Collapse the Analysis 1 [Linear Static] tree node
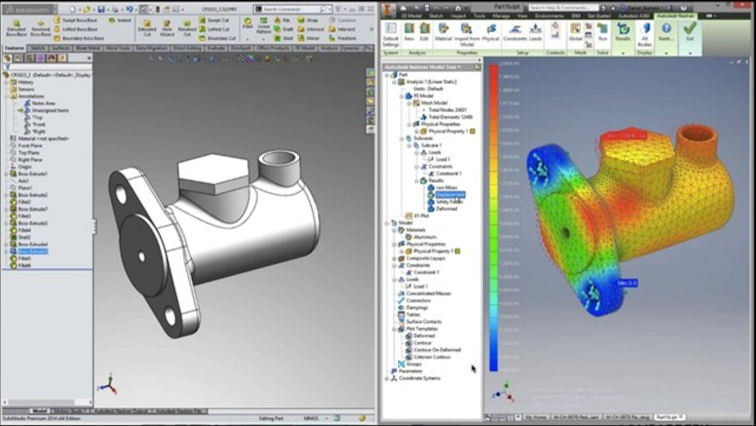This screenshot has height=426, width=756. [x=391, y=80]
